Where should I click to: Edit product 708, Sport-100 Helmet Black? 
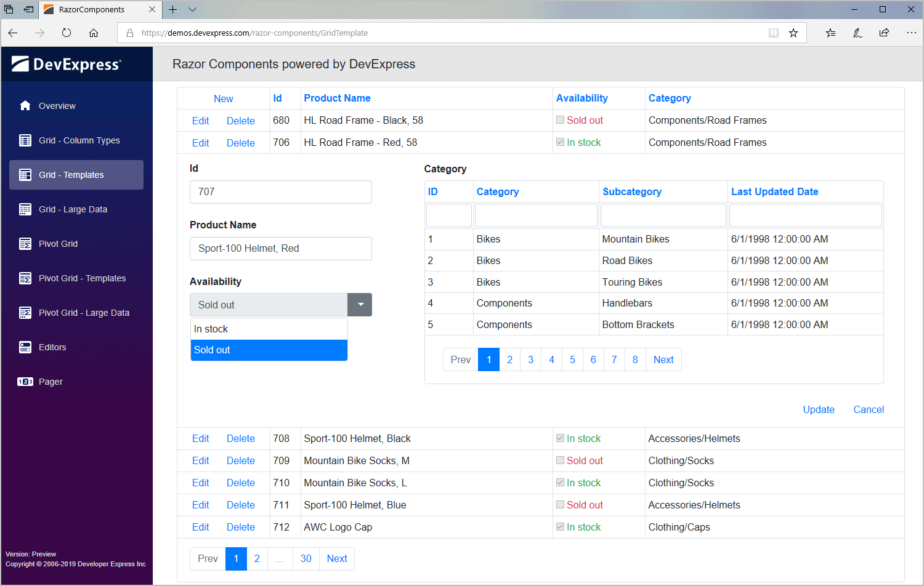[200, 438]
